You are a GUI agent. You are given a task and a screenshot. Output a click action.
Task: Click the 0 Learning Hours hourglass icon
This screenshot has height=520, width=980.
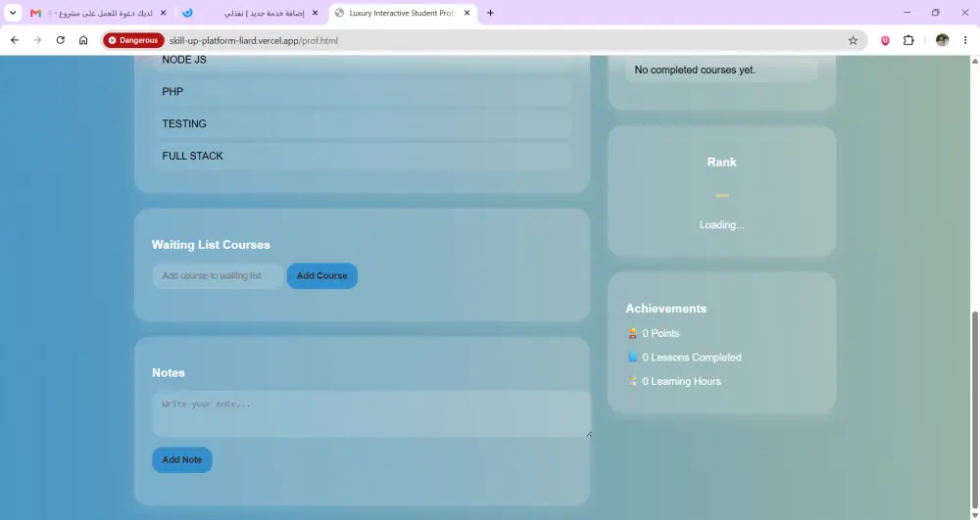point(632,381)
